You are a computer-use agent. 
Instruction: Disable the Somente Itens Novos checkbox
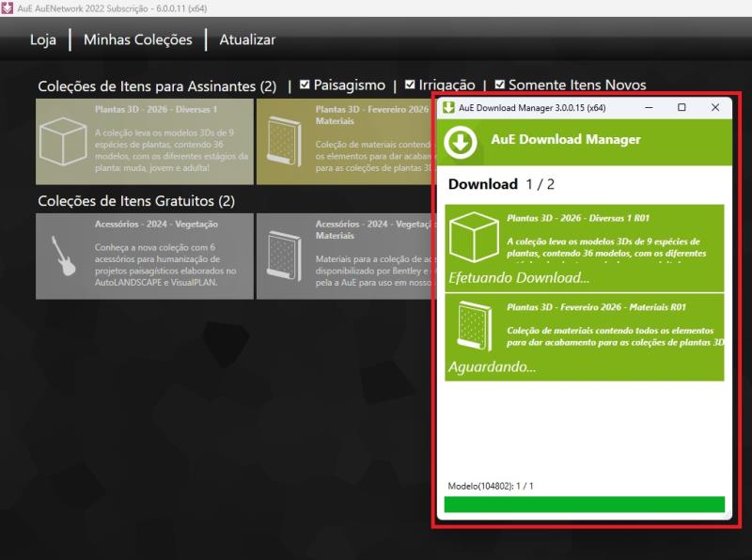pos(500,86)
